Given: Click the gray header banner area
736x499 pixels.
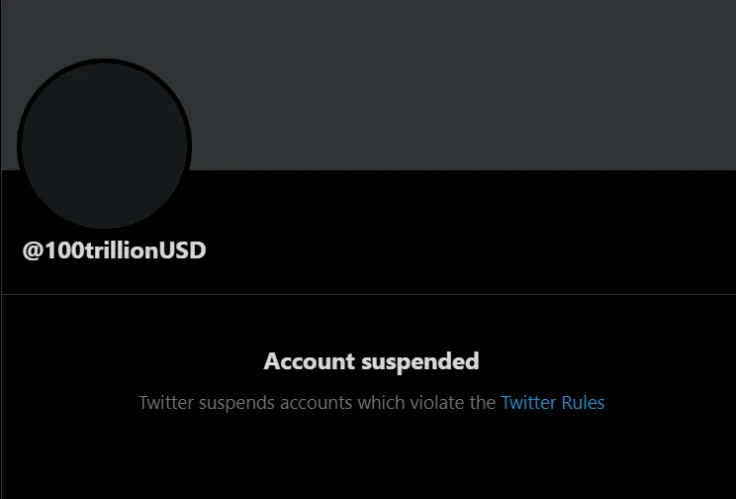Looking at the screenshot, I should point(450,80).
